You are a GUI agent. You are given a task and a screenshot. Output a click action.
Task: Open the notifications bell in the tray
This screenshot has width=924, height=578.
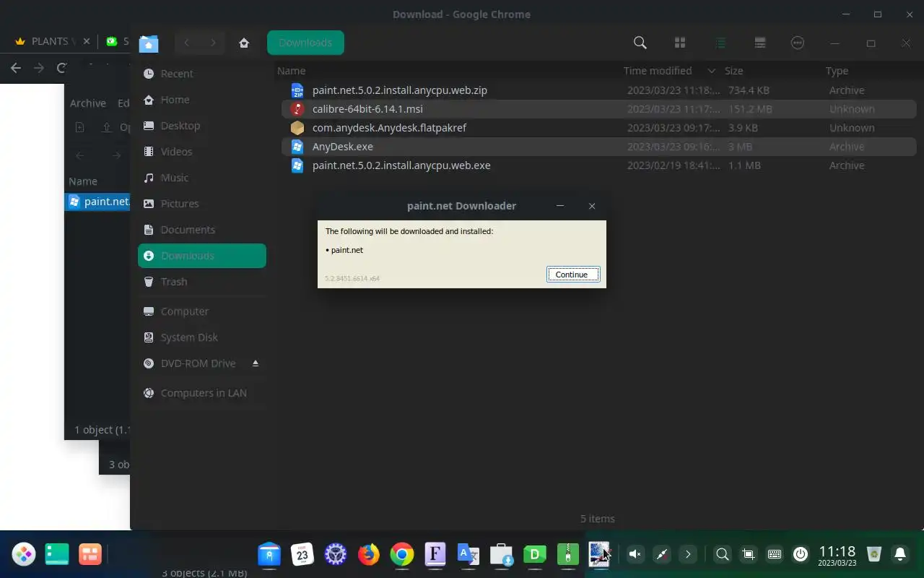[900, 554]
